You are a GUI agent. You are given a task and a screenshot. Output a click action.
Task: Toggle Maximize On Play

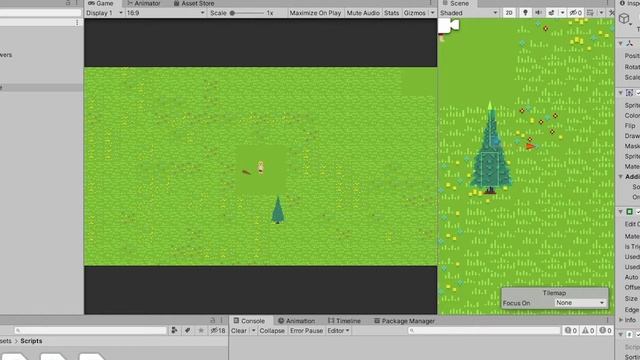click(x=315, y=13)
